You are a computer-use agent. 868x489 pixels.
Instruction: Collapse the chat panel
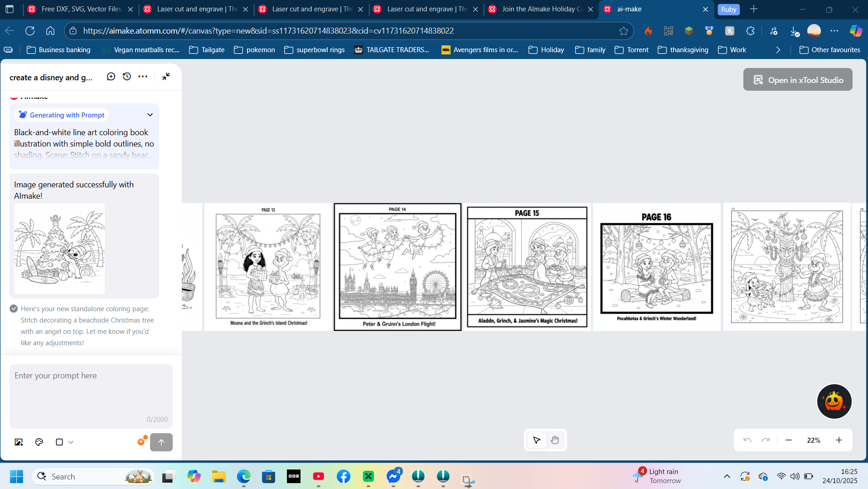[166, 77]
